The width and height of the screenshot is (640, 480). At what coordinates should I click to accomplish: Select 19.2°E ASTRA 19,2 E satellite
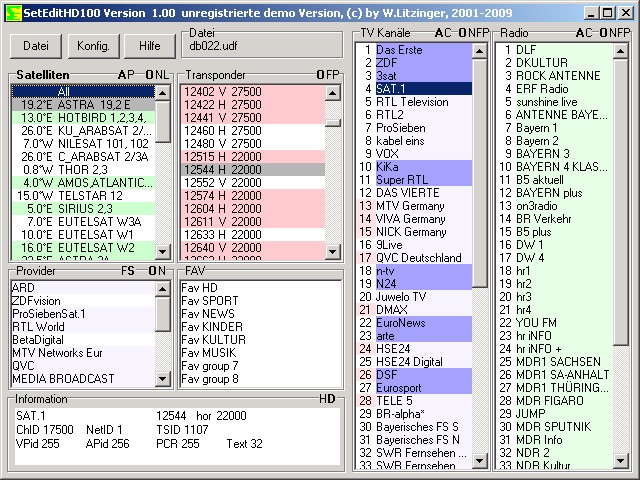pyautogui.click(x=83, y=104)
